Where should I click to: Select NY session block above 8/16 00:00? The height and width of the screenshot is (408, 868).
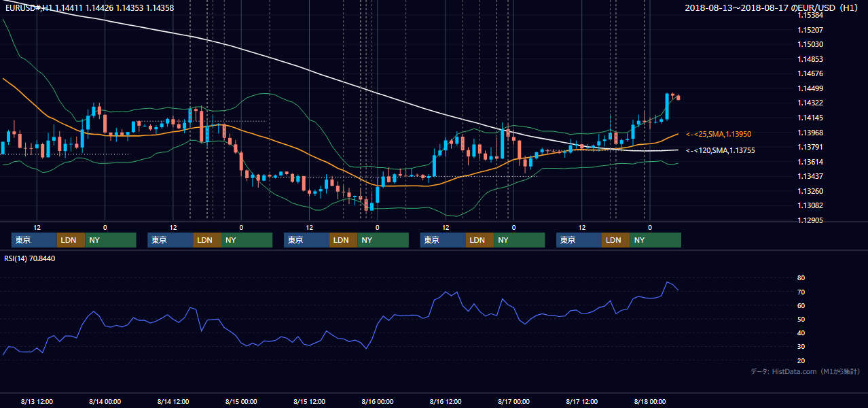coord(383,240)
